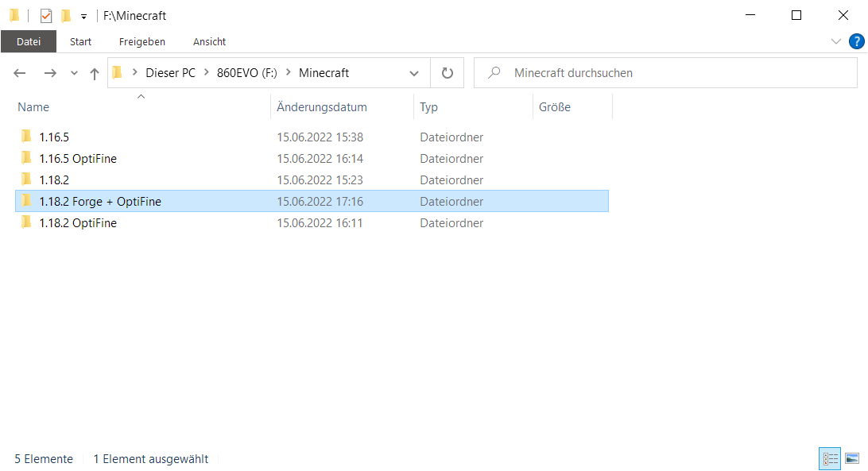Click the date 15.06.2022 15:23
The height and width of the screenshot is (471, 868).
(x=320, y=180)
